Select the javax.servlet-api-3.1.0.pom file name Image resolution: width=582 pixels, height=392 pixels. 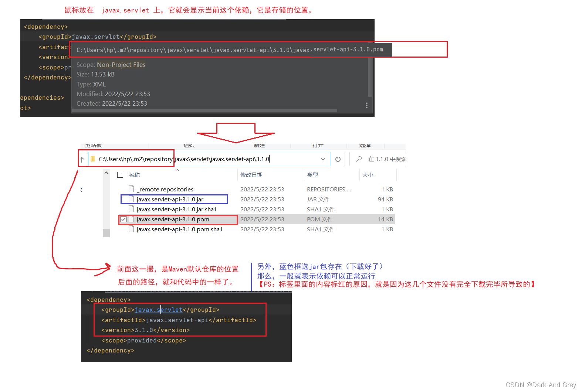173,219
